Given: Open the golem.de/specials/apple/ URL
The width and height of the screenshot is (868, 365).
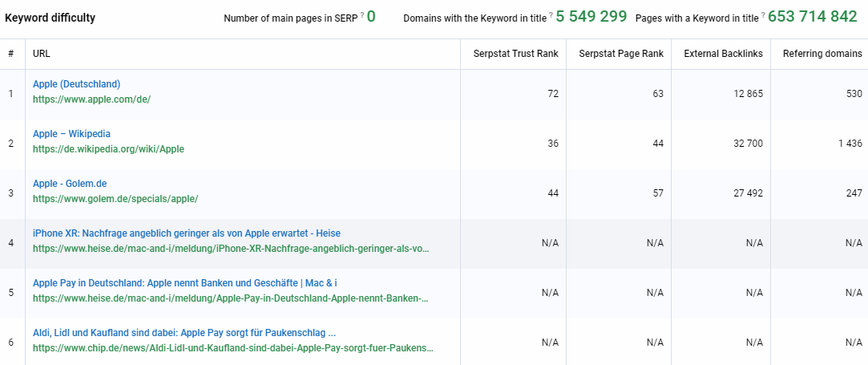Looking at the screenshot, I should (115, 199).
